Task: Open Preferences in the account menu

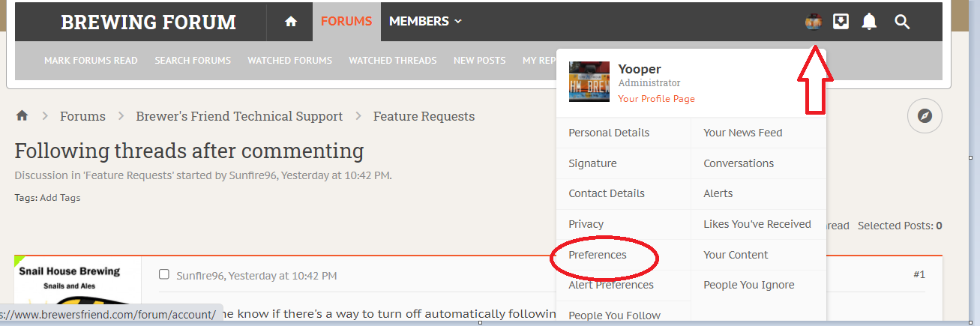Action: [598, 255]
